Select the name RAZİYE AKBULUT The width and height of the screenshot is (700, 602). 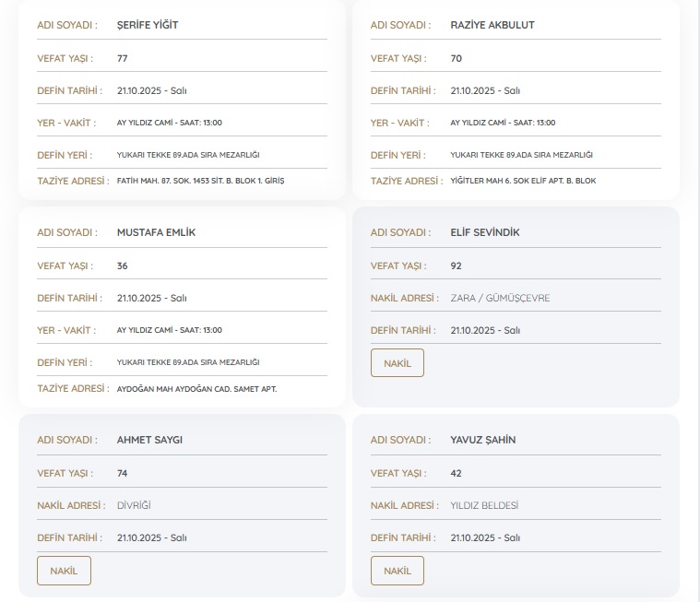pyautogui.click(x=492, y=25)
